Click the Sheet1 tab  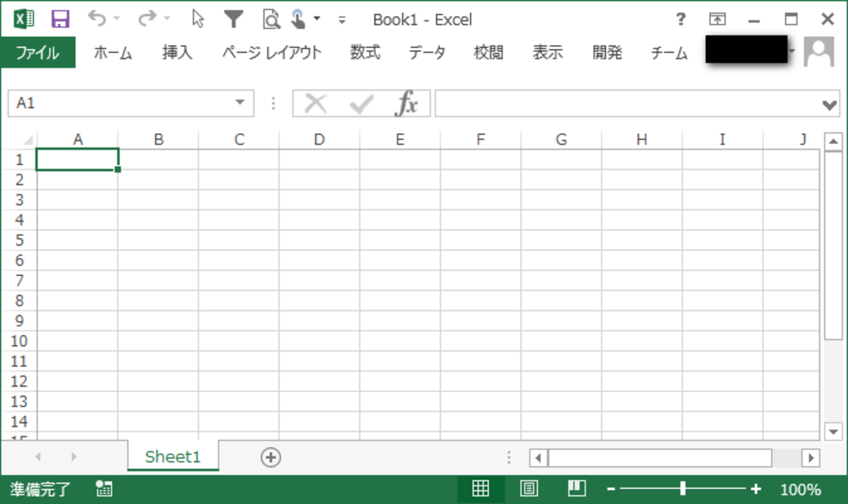172,456
